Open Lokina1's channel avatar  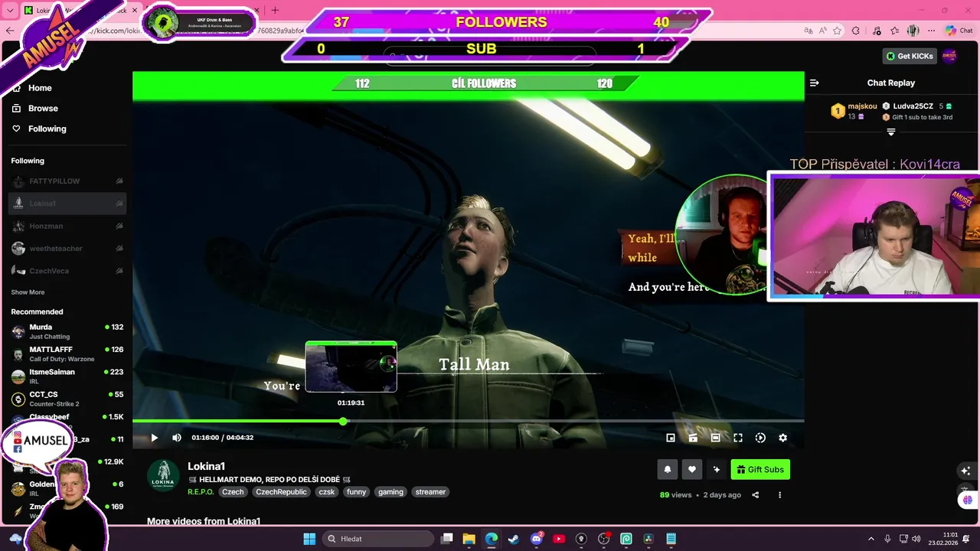pos(163,475)
